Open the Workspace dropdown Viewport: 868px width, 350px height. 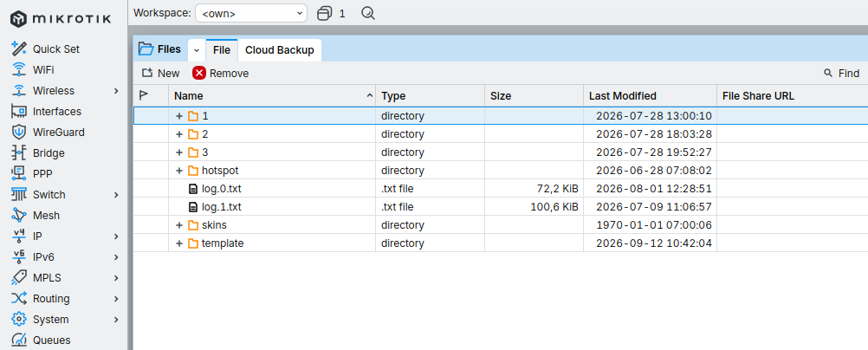point(251,13)
